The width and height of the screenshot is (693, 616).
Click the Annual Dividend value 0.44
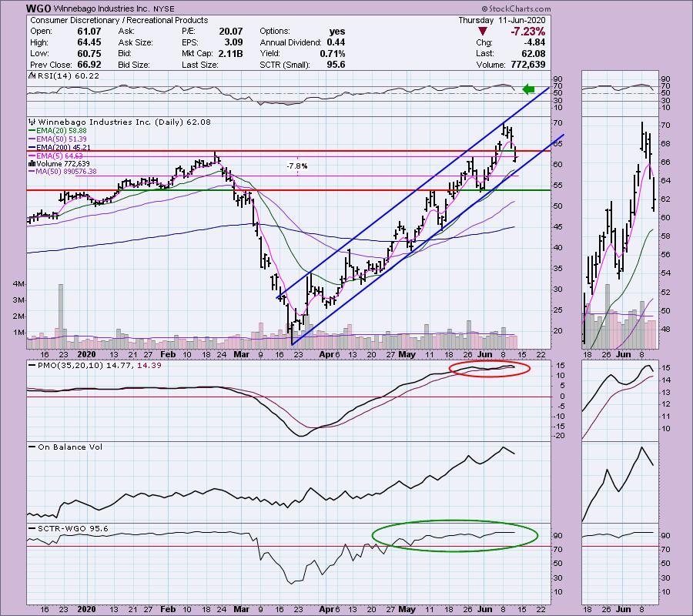click(x=336, y=42)
